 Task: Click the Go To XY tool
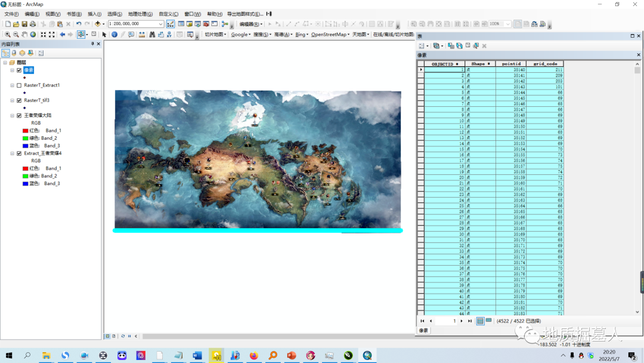pyautogui.click(x=169, y=35)
